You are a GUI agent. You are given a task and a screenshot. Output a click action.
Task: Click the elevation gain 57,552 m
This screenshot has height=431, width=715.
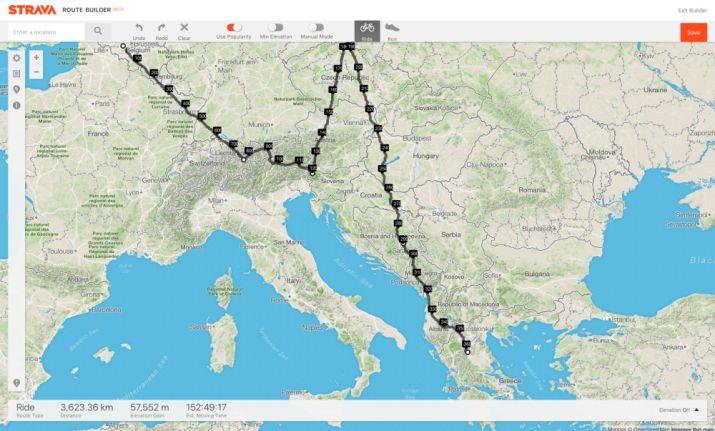150,407
